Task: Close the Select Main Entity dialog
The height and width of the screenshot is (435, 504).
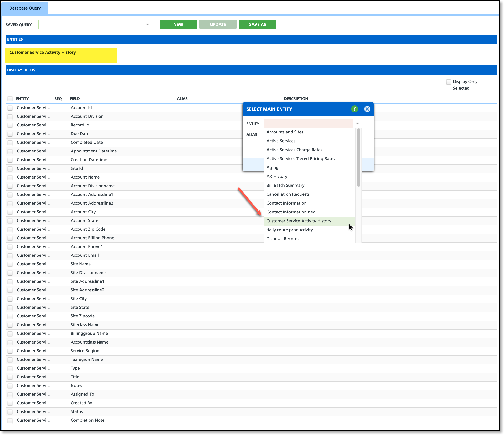Action: (367, 109)
